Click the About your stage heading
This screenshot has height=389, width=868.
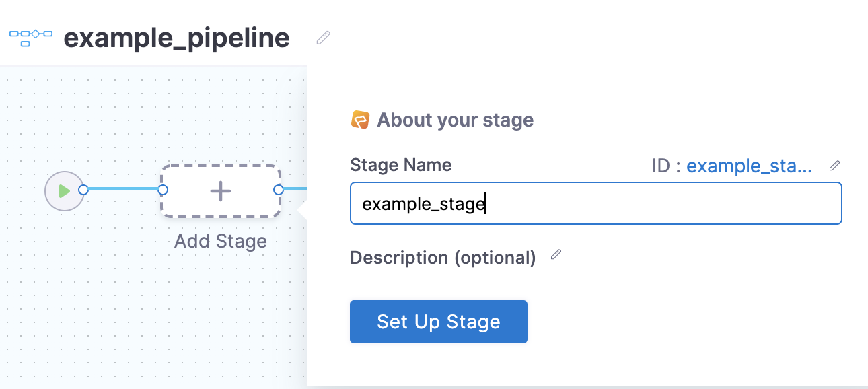[x=456, y=120]
